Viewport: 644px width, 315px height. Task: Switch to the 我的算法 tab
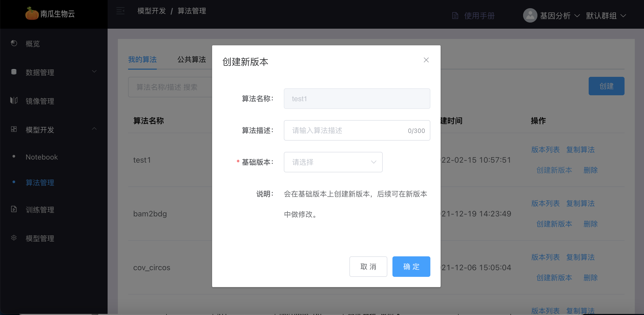pos(142,60)
